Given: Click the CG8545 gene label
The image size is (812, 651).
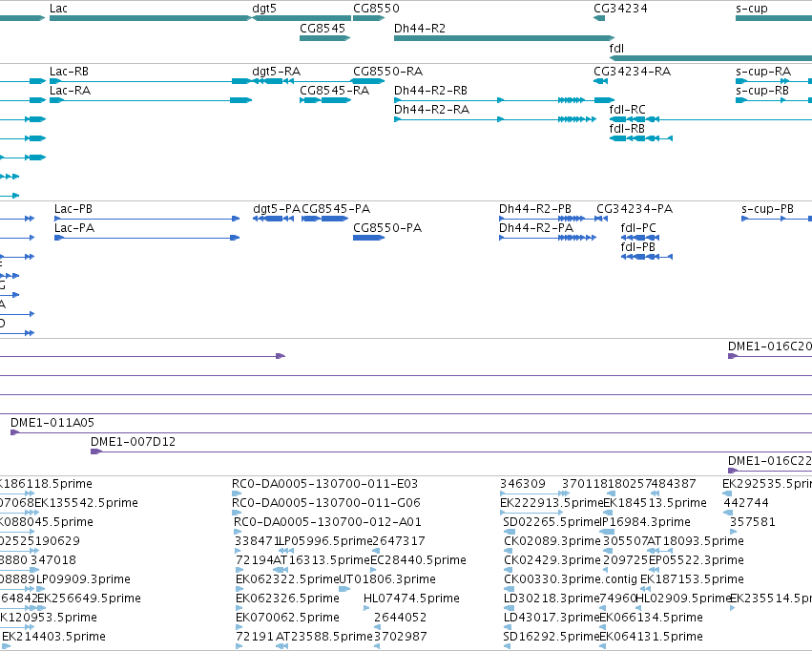Looking at the screenshot, I should (323, 29).
